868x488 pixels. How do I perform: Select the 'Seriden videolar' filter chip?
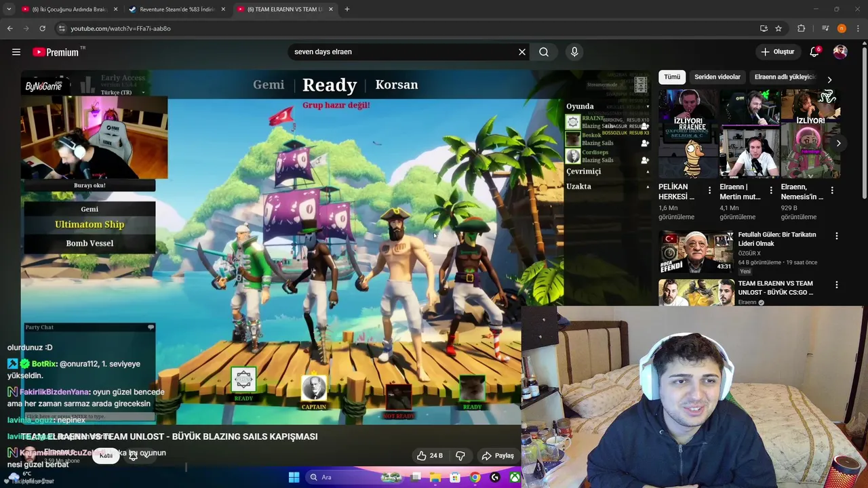(717, 77)
